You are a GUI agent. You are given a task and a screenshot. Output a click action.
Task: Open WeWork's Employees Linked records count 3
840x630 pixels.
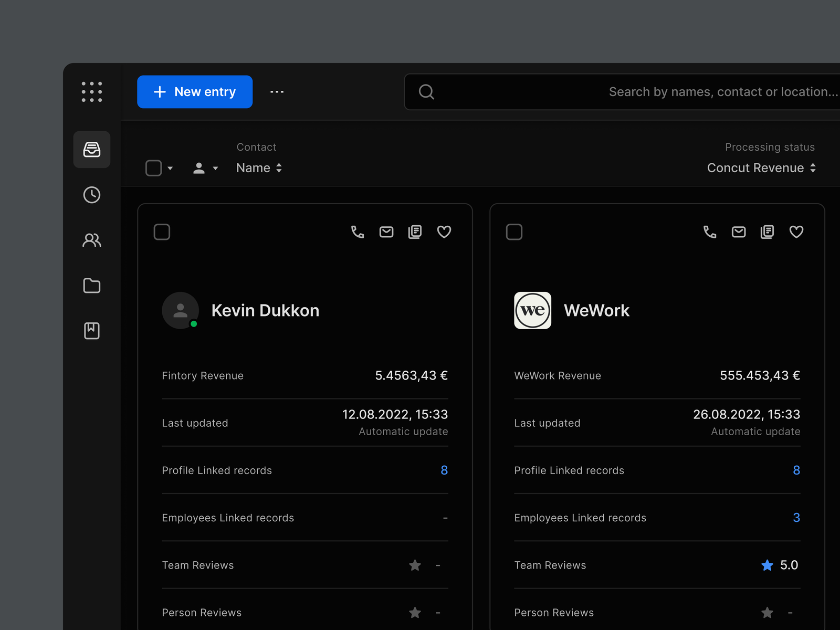796,518
